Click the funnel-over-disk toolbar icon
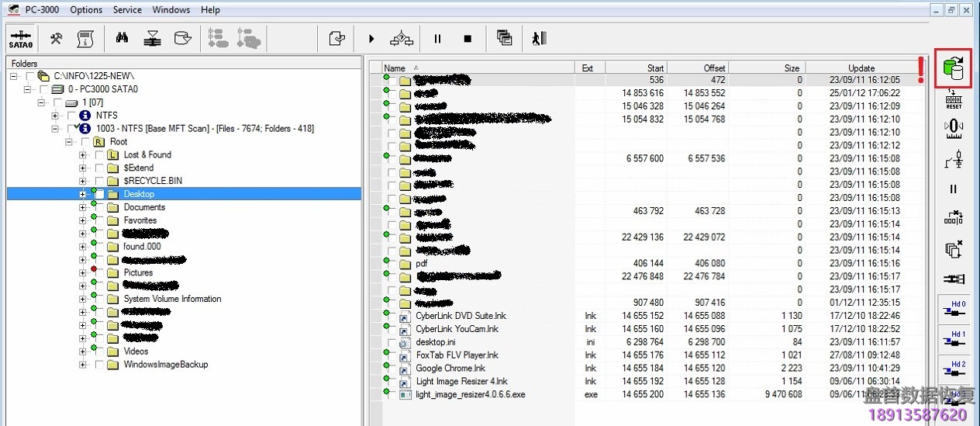 152,38
